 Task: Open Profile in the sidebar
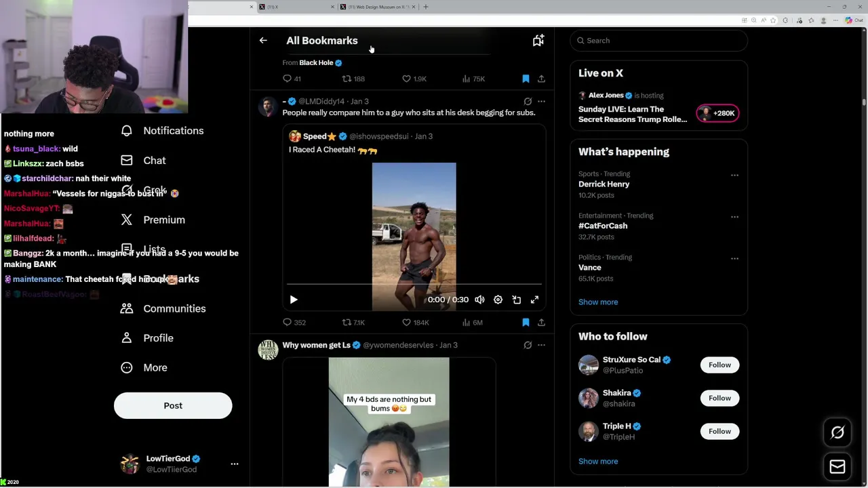tap(147, 338)
